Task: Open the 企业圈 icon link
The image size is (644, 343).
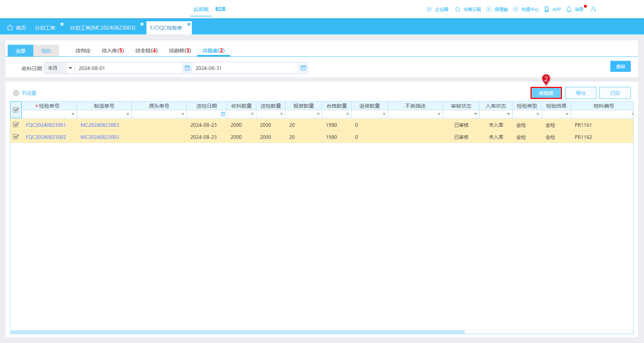Action: pos(429,9)
